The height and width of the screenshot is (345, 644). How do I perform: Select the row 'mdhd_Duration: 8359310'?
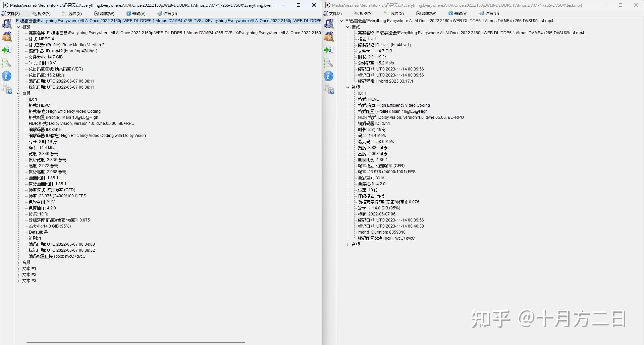(382, 232)
